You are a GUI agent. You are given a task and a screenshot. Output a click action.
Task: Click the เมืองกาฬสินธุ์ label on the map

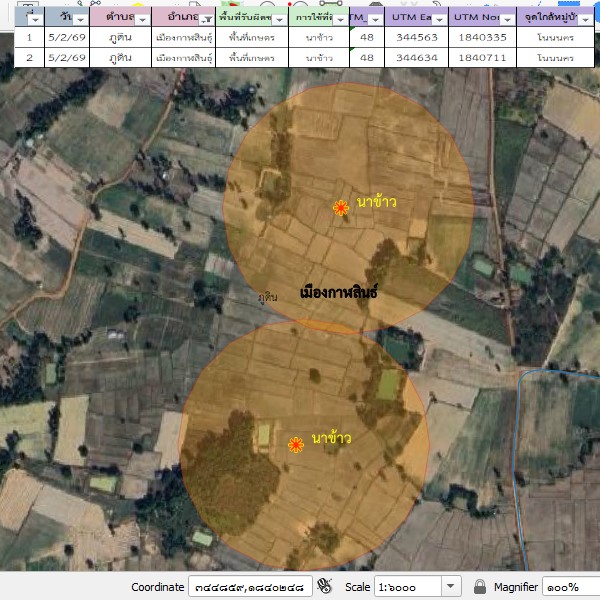click(x=340, y=292)
